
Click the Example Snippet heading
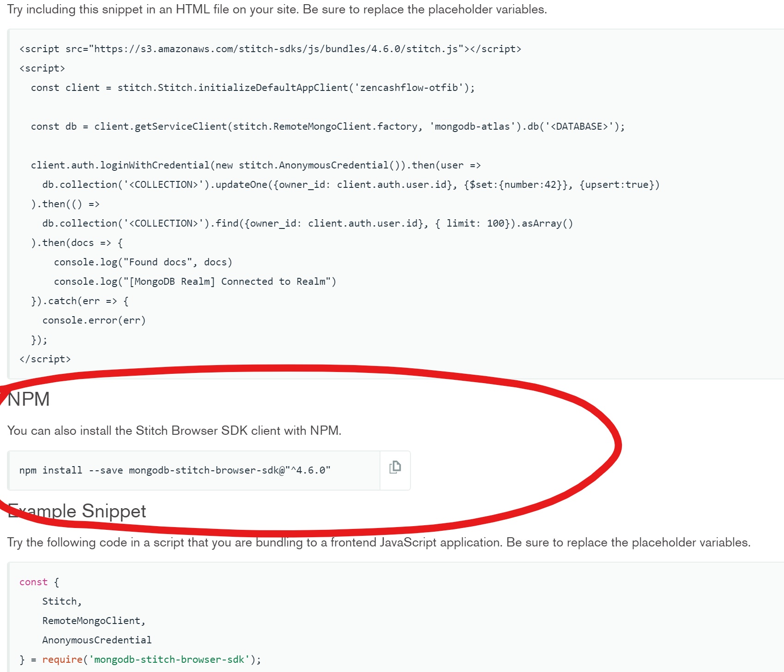tap(77, 511)
